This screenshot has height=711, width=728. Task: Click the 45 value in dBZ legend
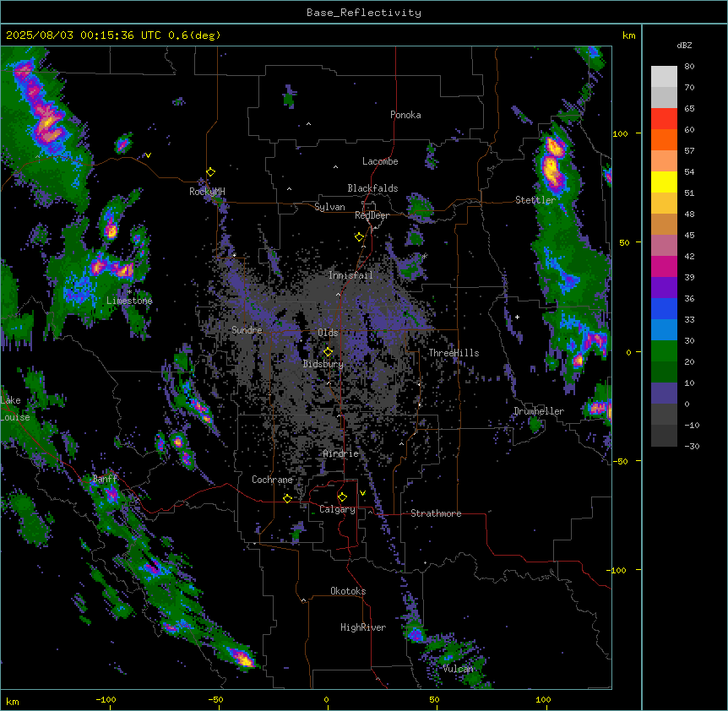coord(689,236)
